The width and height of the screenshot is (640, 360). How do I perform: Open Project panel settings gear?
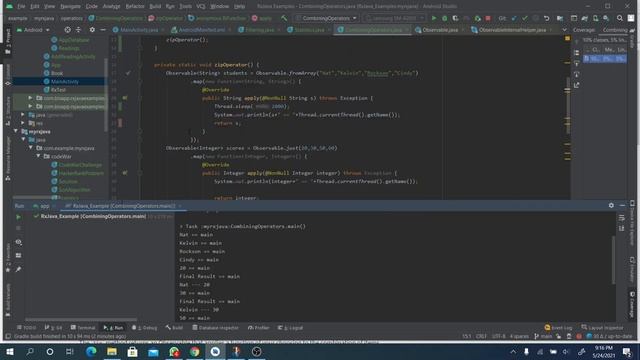click(92, 30)
